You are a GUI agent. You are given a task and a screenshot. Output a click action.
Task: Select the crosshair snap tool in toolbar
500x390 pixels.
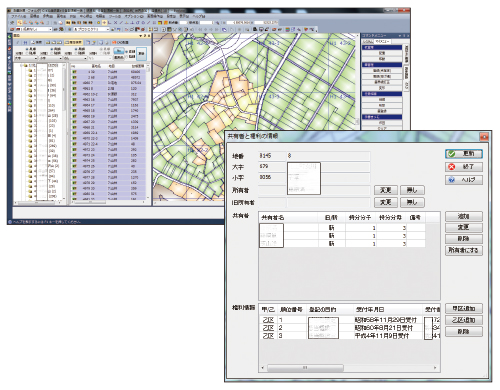(104, 23)
